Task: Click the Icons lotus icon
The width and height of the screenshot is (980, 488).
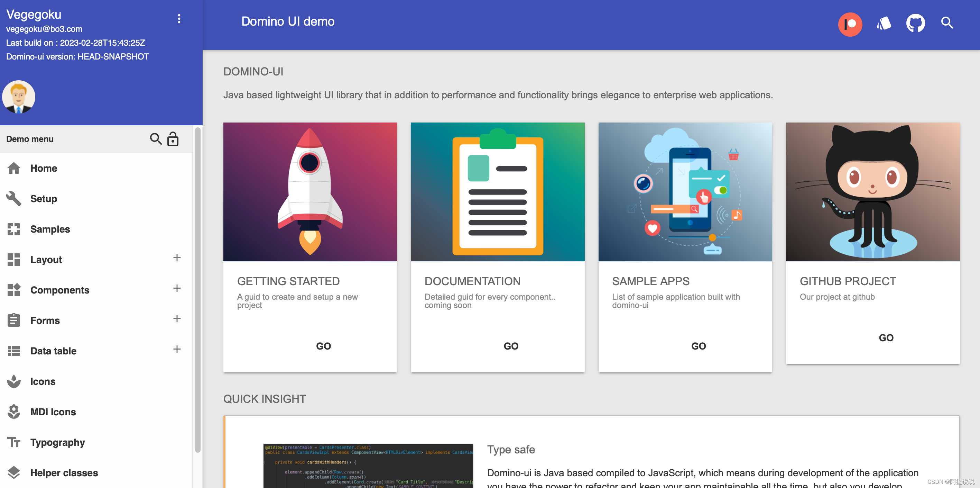Action: (x=14, y=381)
